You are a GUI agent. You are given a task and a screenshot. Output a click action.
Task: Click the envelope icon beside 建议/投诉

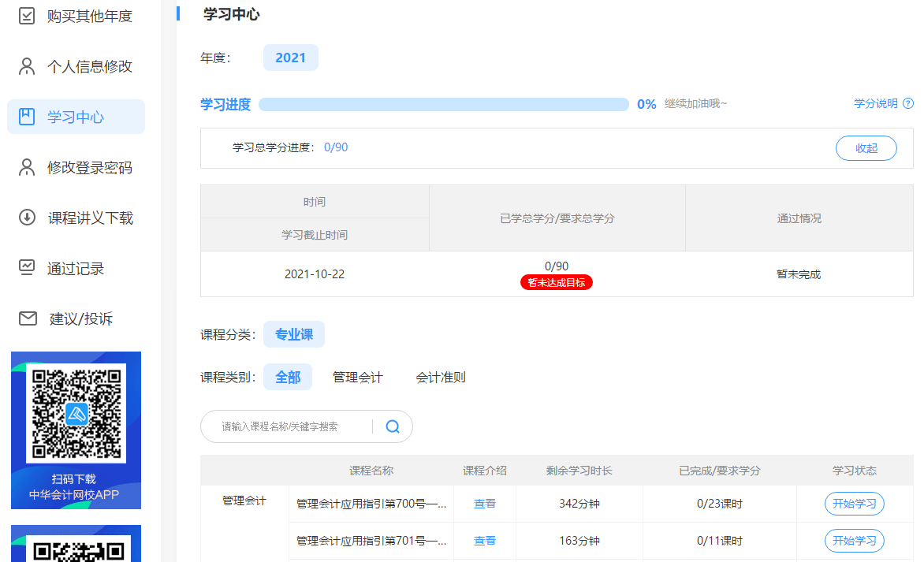28,318
